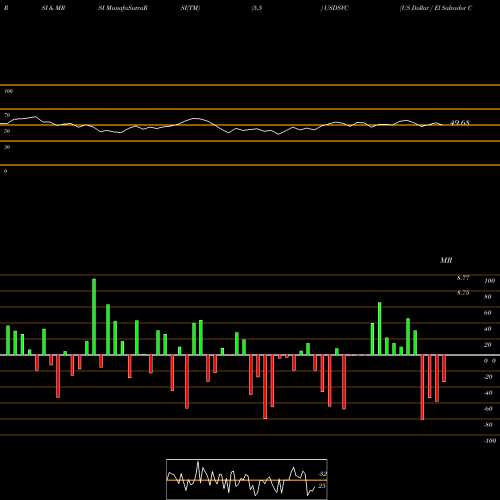The width and height of the screenshot is (500, 500).
Task: Click the 'MR' panel label
Action: pos(446,260)
